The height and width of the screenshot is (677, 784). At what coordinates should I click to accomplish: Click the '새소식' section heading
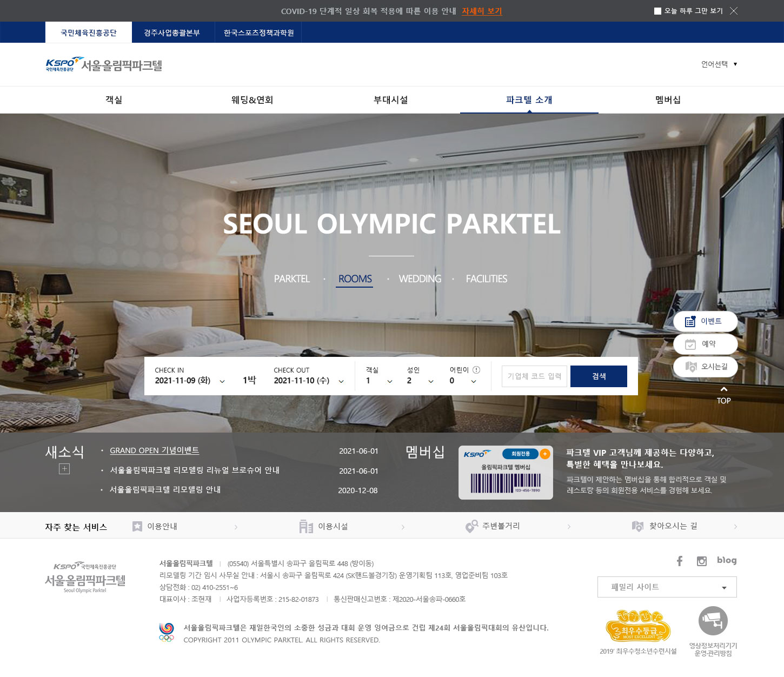tap(65, 452)
